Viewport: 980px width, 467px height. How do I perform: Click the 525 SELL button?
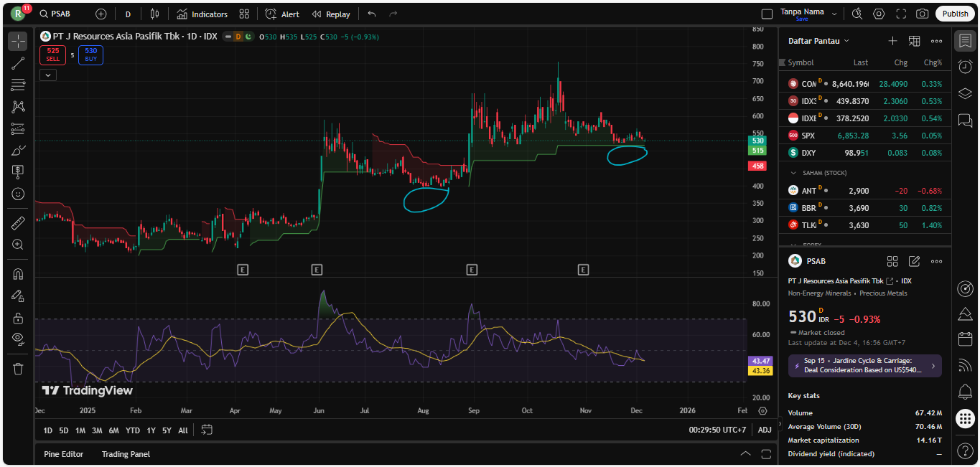[x=53, y=55]
